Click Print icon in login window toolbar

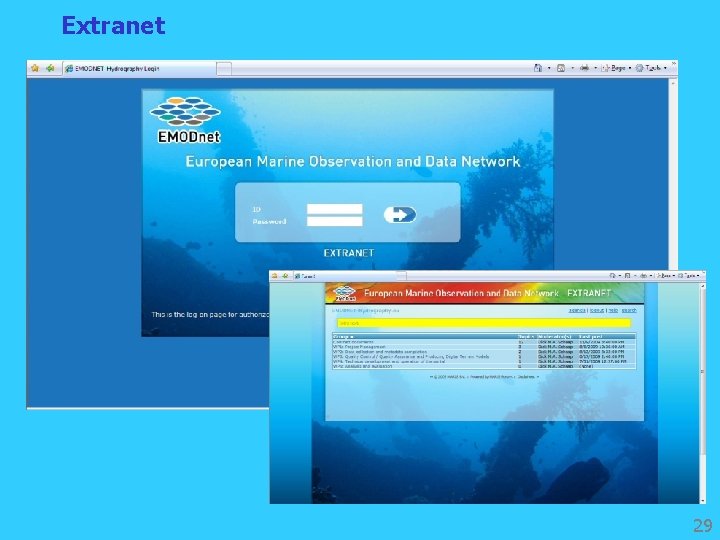584,68
